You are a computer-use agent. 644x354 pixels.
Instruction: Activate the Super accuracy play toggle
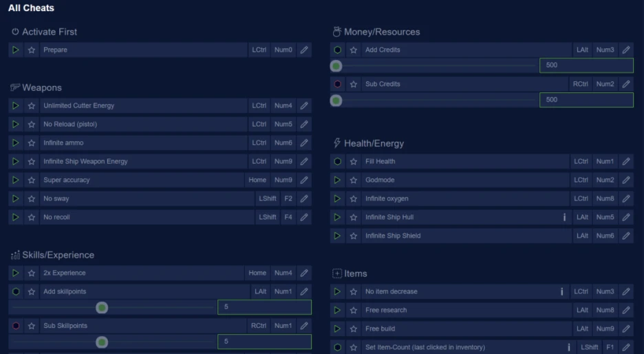(16, 180)
